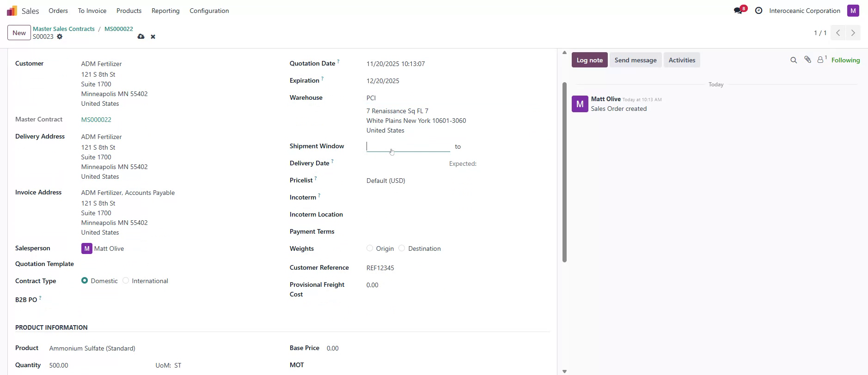Open the Activities button
Screen dimensions: 868x375
682,60
